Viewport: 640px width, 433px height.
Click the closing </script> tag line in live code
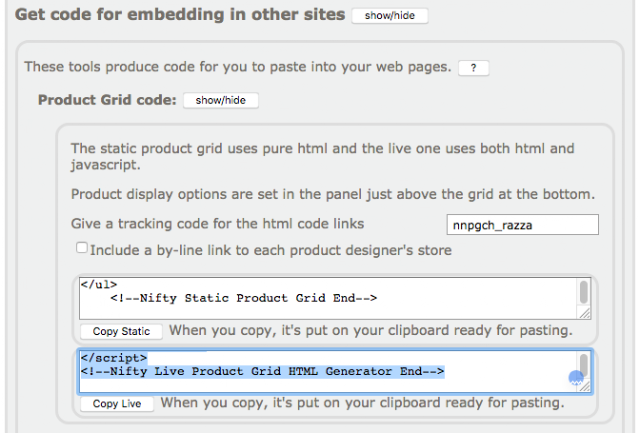(114, 357)
